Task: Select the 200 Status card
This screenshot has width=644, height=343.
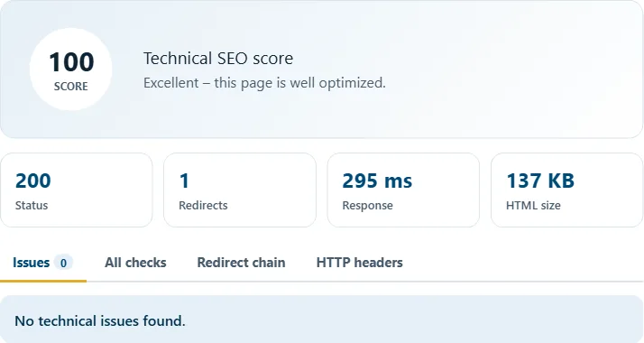Action: (77, 190)
